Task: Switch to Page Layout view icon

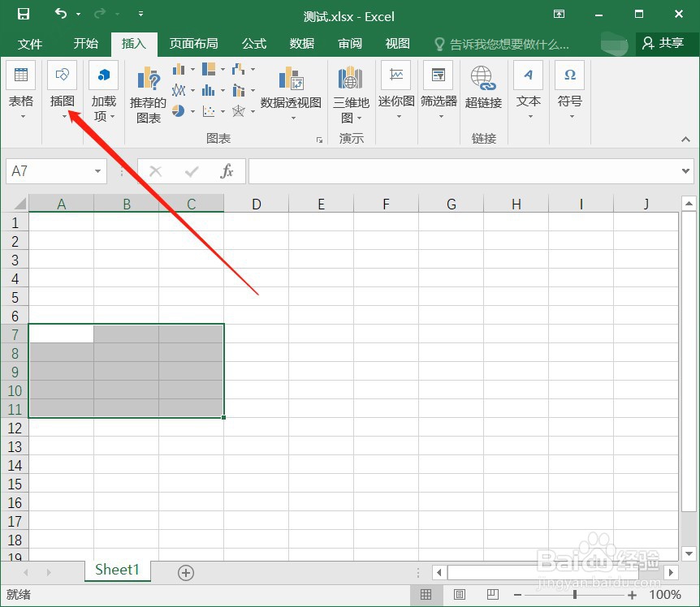Action: (x=460, y=594)
